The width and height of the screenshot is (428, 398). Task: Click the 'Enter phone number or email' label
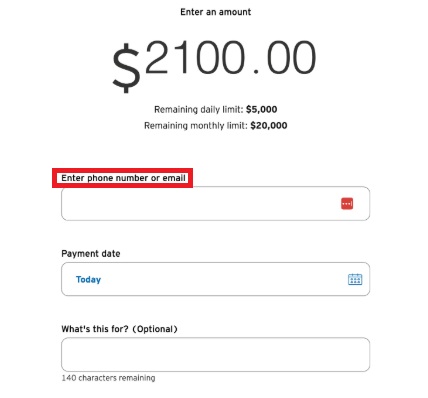[x=123, y=178]
